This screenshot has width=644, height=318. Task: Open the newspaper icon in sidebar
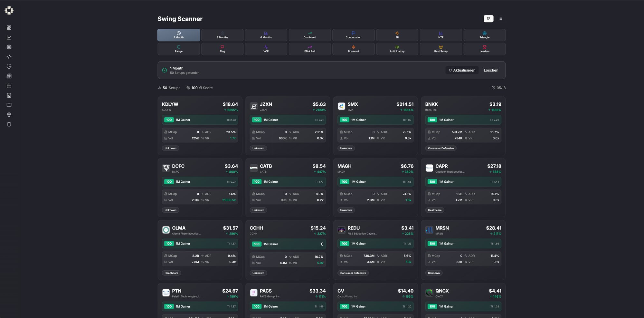coord(9,76)
